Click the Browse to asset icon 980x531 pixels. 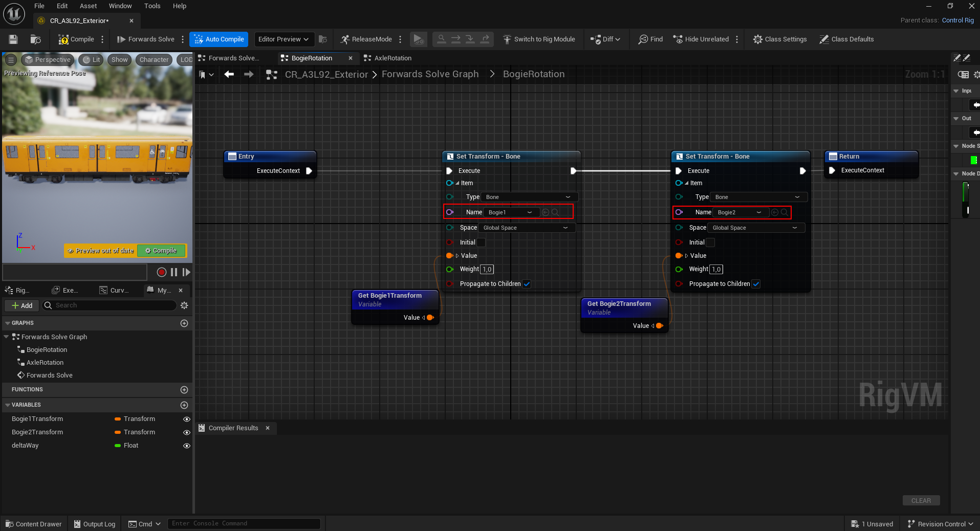pyautogui.click(x=35, y=39)
